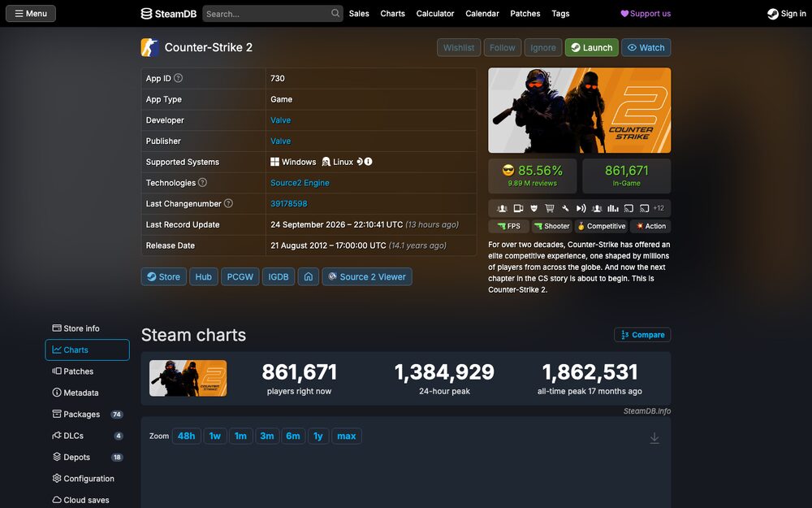Screen dimensions: 812x508
Task: Click the Valve link in the Developer row
Action: (x=281, y=120)
